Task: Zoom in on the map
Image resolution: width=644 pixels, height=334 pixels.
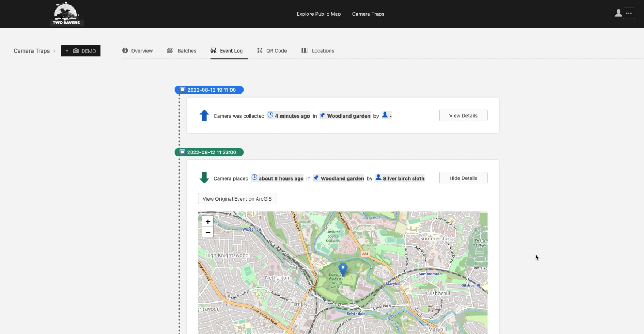Action: pyautogui.click(x=208, y=221)
